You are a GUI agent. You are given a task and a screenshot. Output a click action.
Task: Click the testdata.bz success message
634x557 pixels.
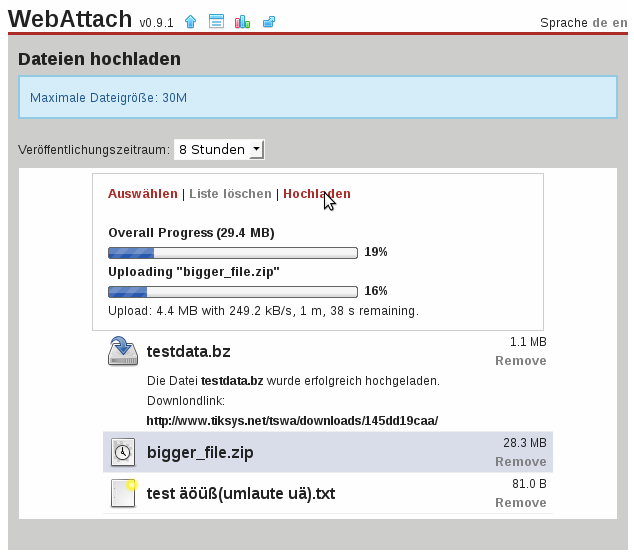pos(293,381)
